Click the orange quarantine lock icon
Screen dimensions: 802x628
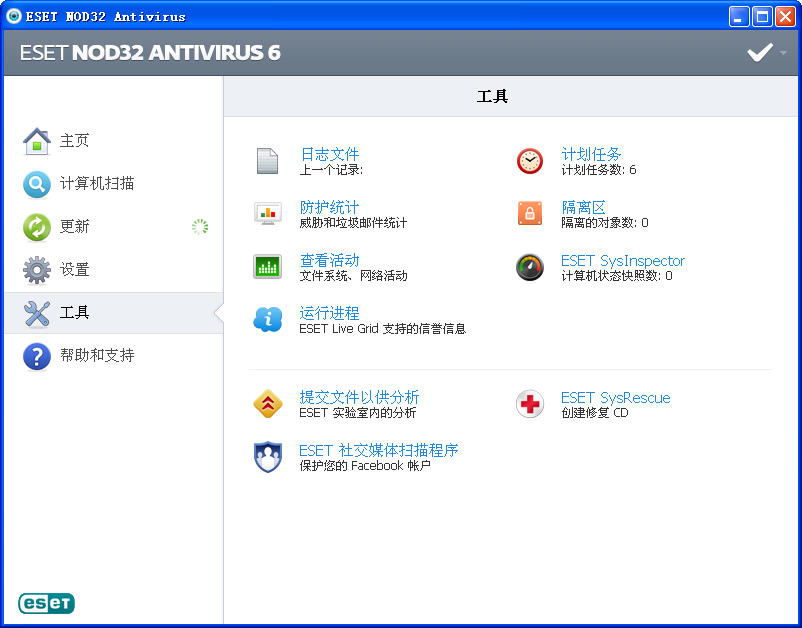click(529, 214)
